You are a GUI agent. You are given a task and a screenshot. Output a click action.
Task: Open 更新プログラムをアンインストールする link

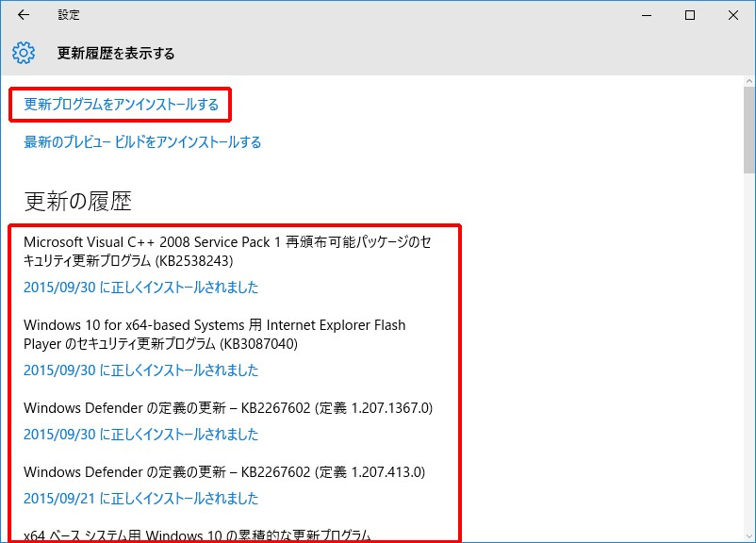[x=122, y=104]
